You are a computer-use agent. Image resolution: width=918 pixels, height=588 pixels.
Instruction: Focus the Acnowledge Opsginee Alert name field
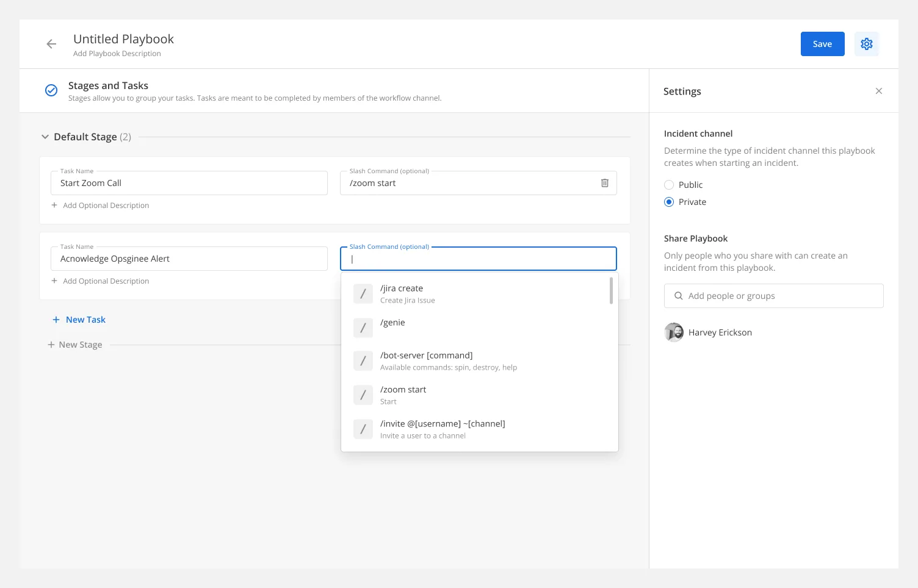coord(189,259)
